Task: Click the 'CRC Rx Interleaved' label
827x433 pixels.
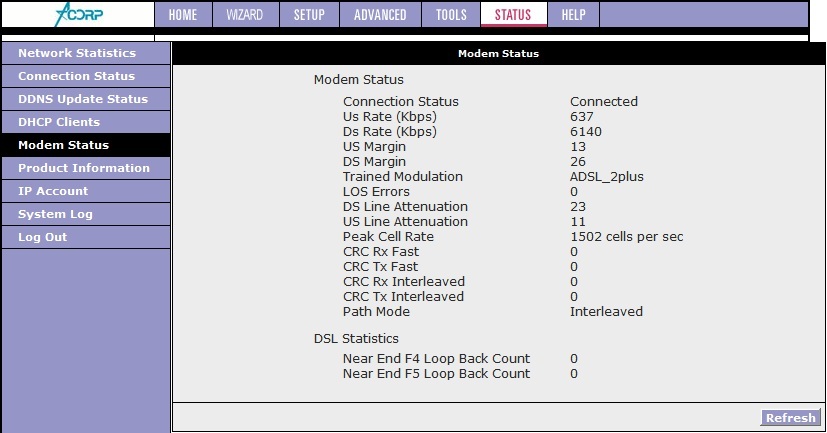Action: [404, 282]
